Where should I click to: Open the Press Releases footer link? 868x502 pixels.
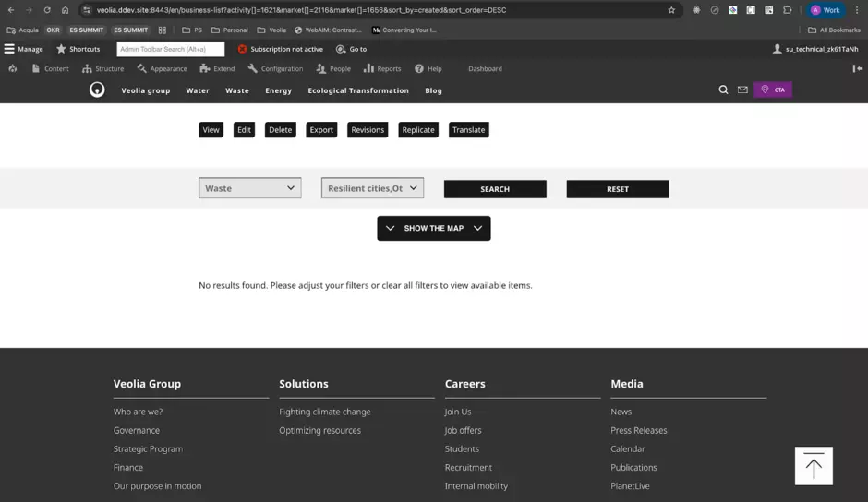tap(639, 430)
